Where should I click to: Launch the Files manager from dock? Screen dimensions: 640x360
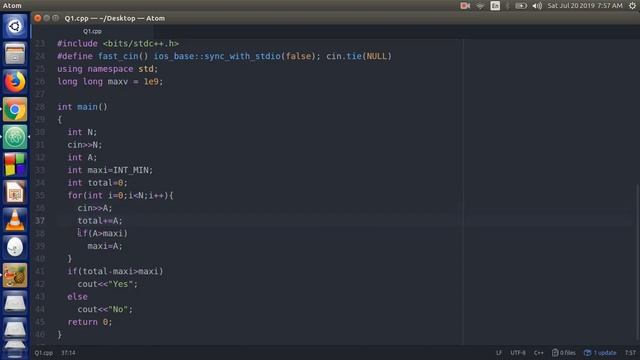[x=15, y=54]
